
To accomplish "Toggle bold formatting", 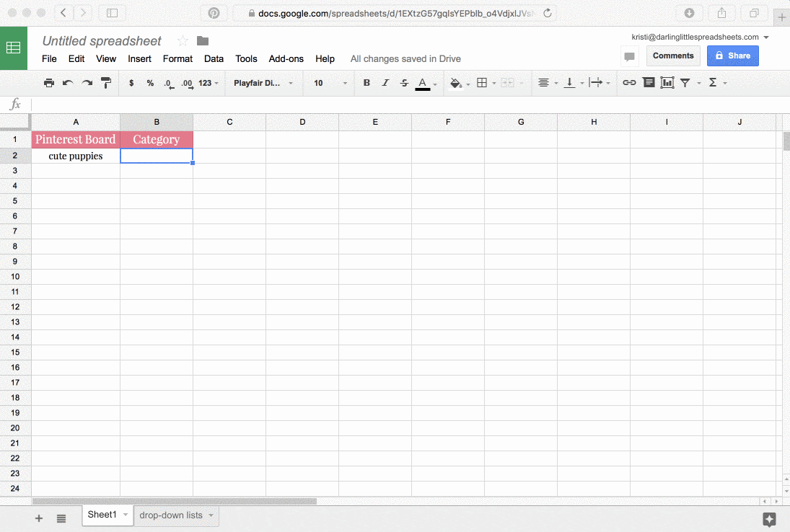I will coord(367,83).
